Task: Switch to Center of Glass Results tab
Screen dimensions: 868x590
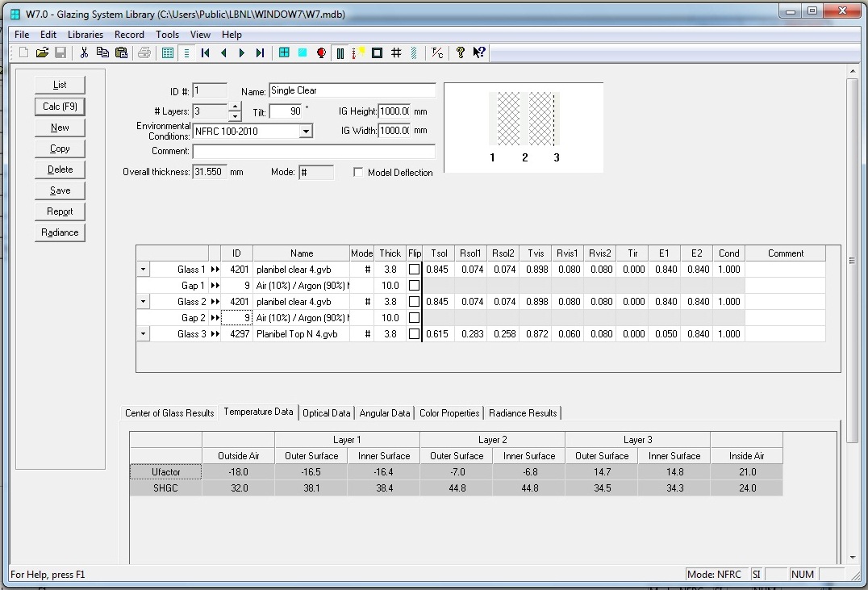Action: (169, 412)
